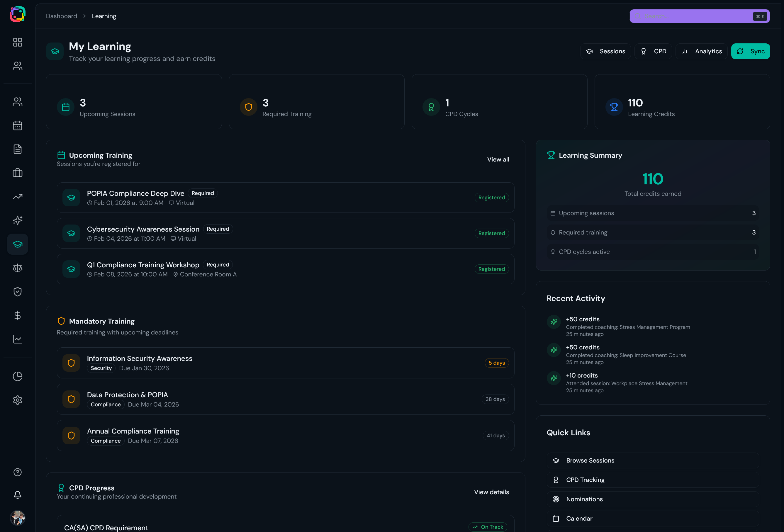The width and height of the screenshot is (784, 532).
Task: Open the briefcase icon in sidebar
Action: click(18, 173)
